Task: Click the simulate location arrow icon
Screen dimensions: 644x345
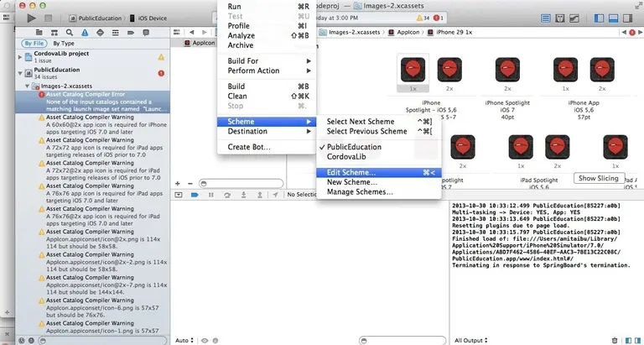Action: tap(275, 195)
